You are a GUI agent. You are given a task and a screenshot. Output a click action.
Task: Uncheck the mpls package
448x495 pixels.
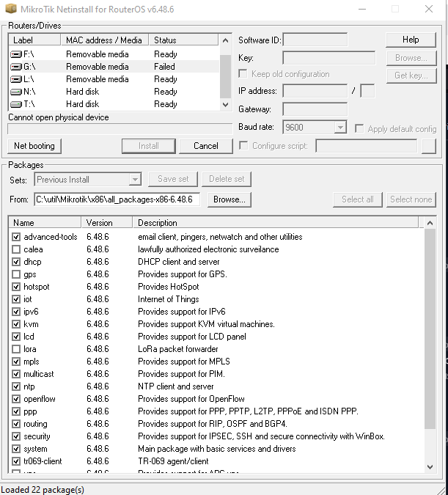click(x=16, y=362)
